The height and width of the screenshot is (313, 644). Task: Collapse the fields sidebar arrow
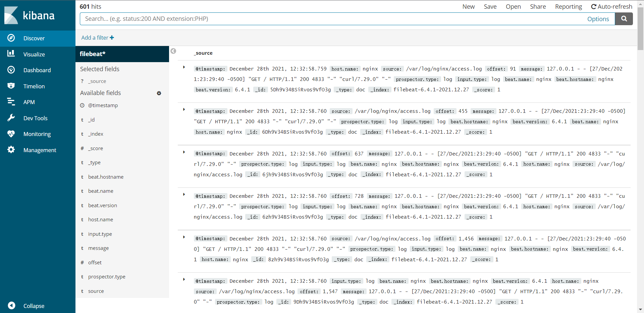tap(173, 51)
